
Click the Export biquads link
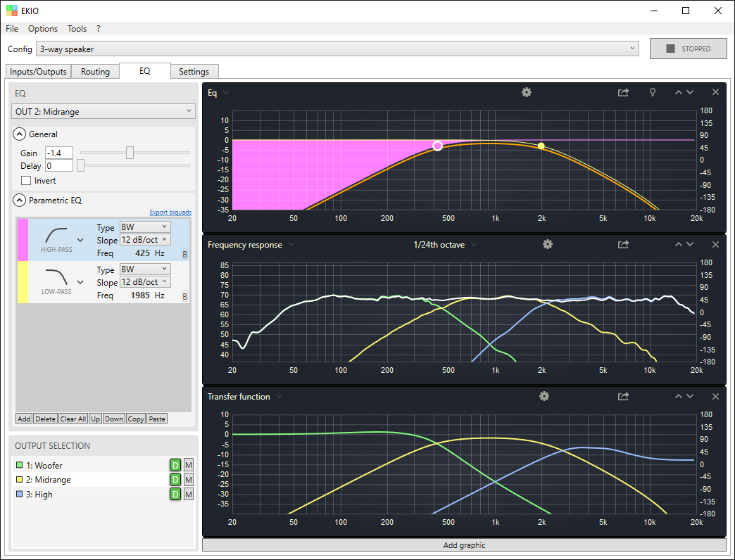click(x=170, y=212)
